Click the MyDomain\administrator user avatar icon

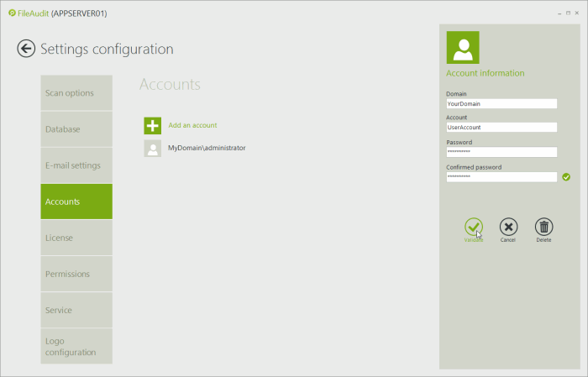click(152, 149)
